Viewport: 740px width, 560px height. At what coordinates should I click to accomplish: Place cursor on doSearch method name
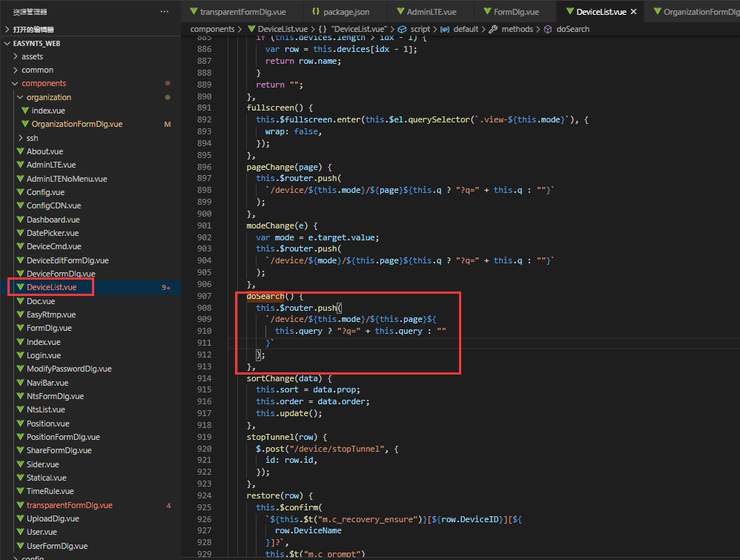point(265,296)
